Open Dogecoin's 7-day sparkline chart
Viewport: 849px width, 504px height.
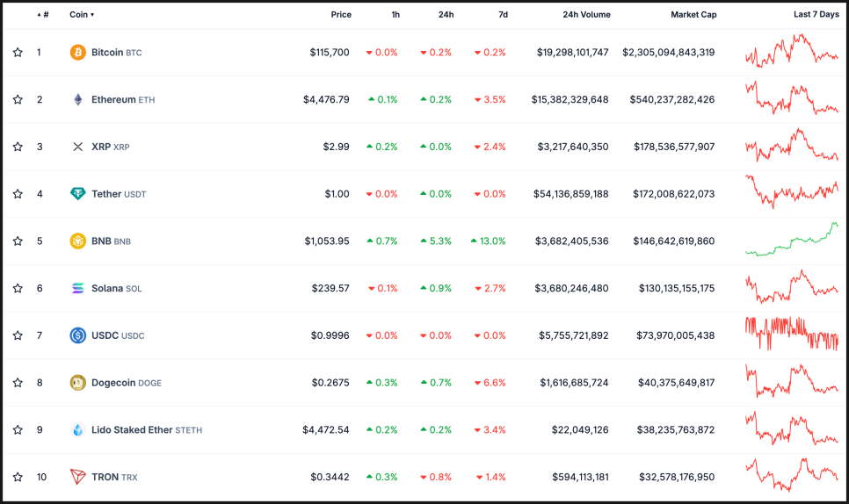[792, 381]
